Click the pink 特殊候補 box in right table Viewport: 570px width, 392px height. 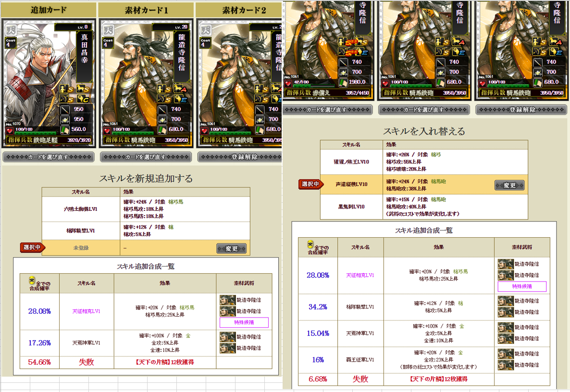coord(521,286)
